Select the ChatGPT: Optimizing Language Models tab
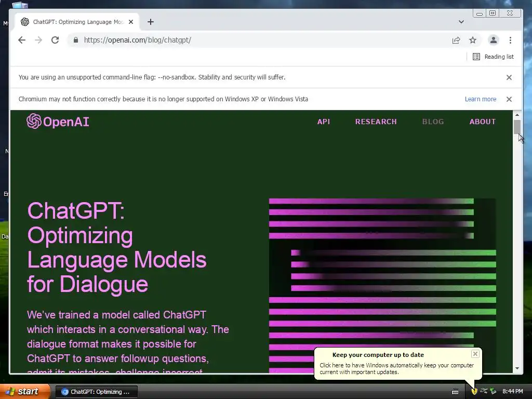This screenshot has height=399, width=532. (x=77, y=22)
